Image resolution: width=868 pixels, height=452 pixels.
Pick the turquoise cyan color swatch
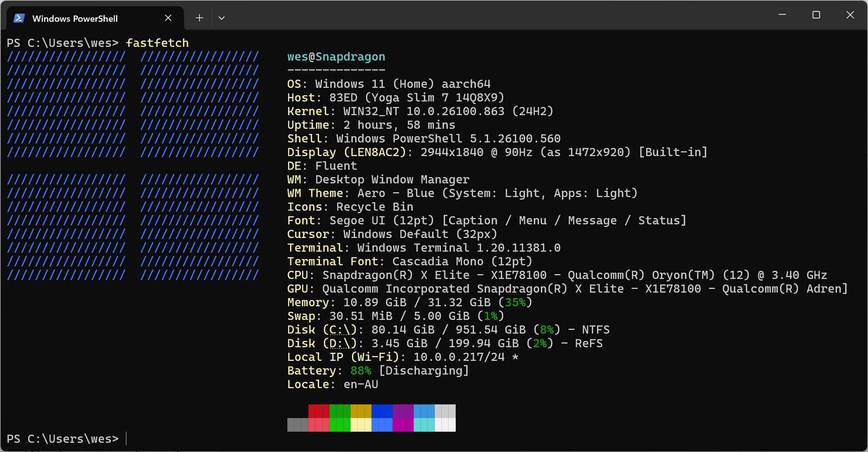[424, 425]
